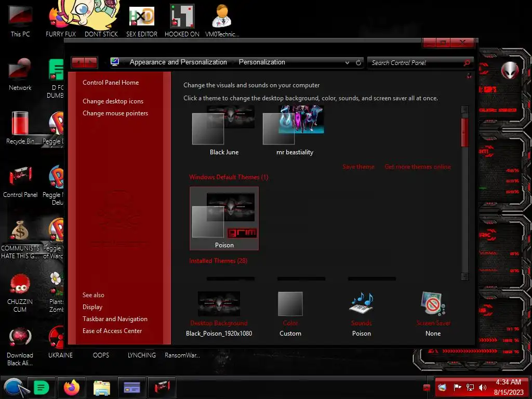
Task: Expand the address bar history dropdown
Action: click(347, 62)
